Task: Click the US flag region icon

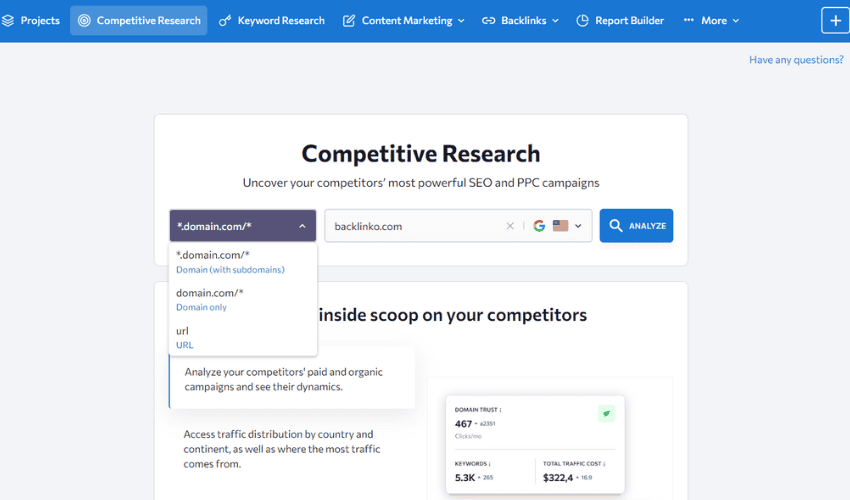Action: pyautogui.click(x=561, y=226)
